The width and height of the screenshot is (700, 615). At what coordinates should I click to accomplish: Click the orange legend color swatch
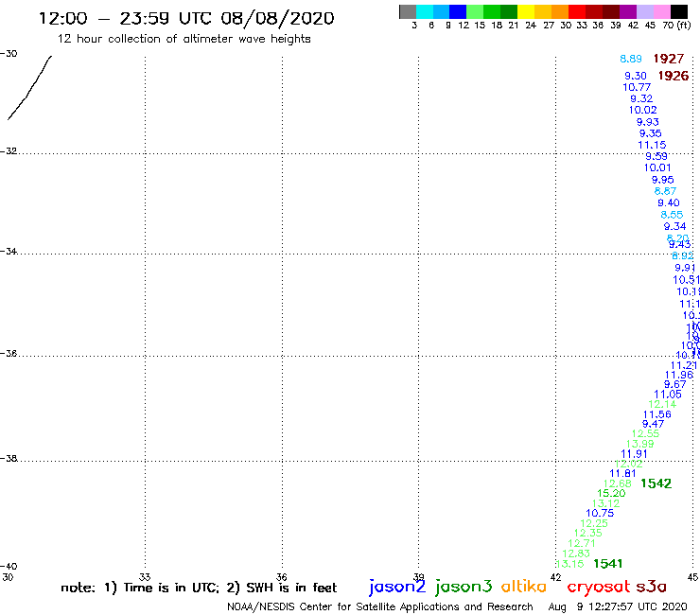click(560, 11)
